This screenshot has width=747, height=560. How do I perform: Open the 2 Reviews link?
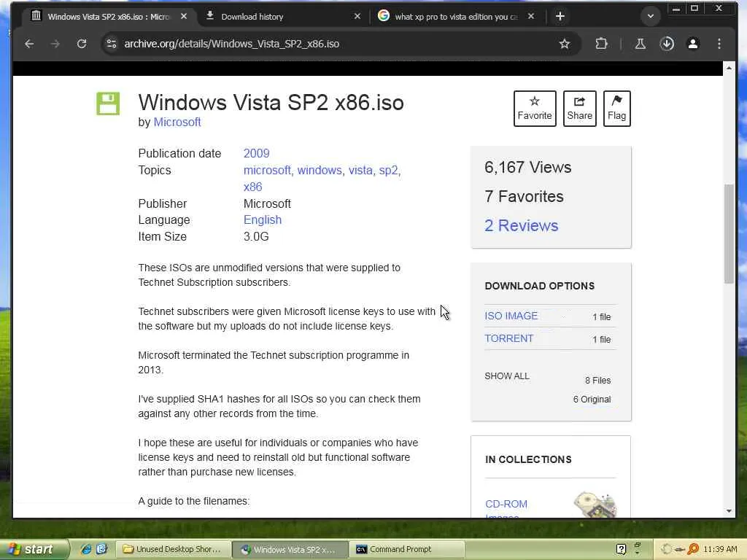(x=521, y=226)
